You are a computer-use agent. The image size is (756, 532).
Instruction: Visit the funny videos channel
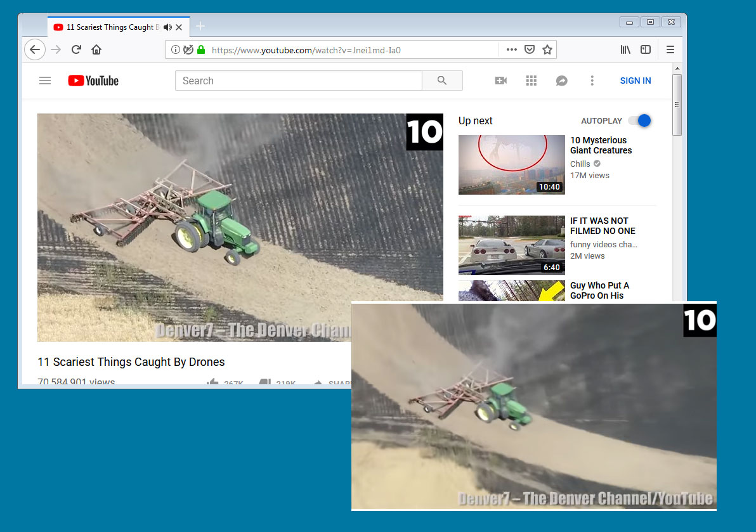tap(604, 244)
